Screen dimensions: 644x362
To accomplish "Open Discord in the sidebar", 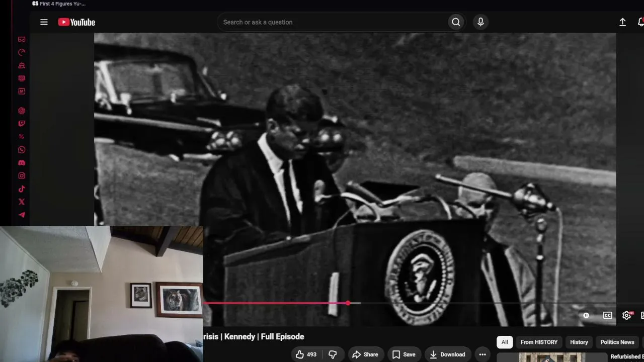I will (22, 163).
